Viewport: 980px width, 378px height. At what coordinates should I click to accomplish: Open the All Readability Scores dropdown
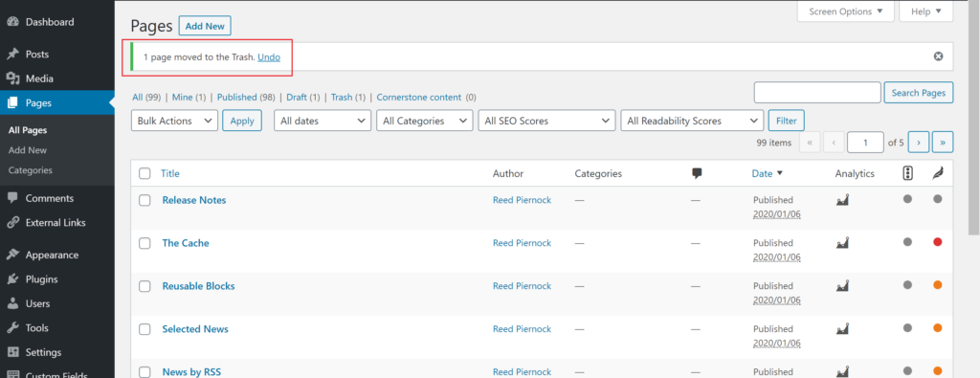coord(692,121)
